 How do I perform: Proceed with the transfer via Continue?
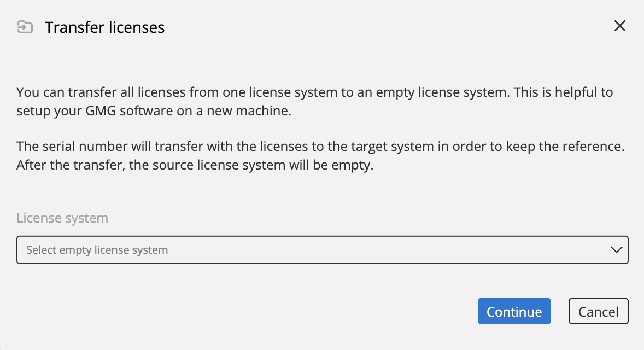[514, 311]
